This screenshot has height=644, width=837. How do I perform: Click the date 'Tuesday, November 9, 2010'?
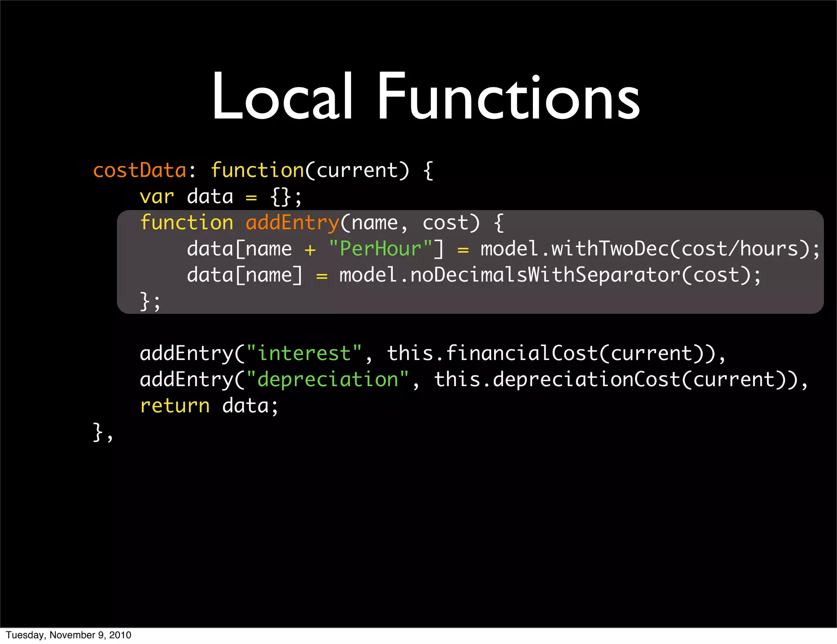pyautogui.click(x=69, y=635)
